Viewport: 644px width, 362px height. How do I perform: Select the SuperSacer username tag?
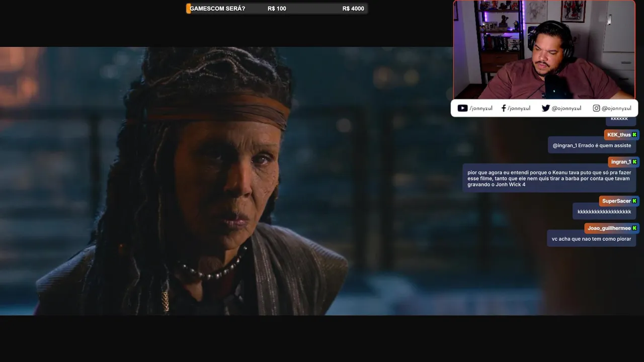point(619,201)
